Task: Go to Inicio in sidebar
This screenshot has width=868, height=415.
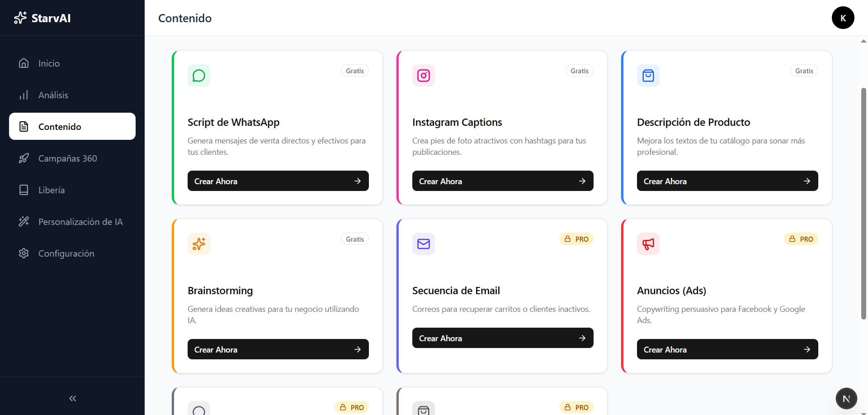Action: 49,63
